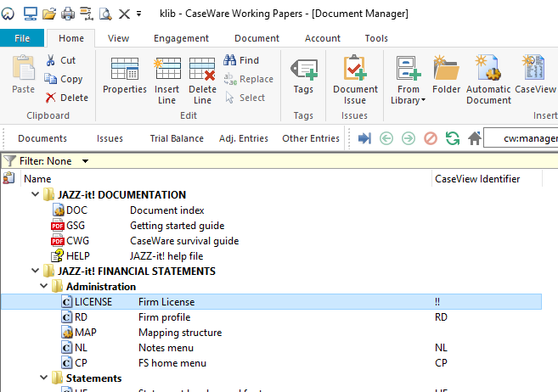Open quick access toolbar customize arrow
The height and width of the screenshot is (392, 558).
[x=138, y=14]
